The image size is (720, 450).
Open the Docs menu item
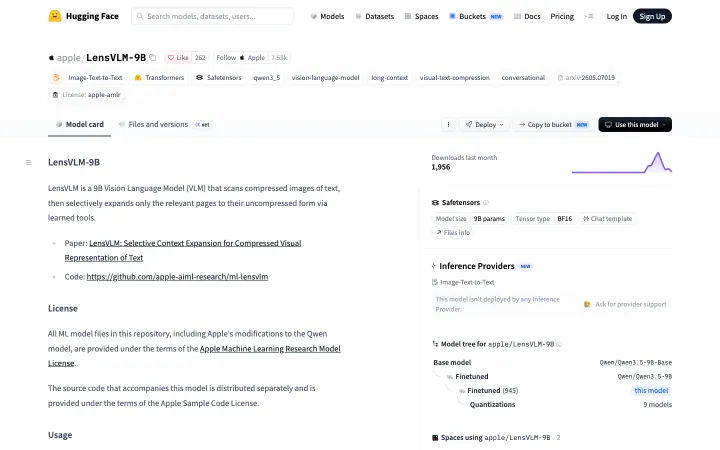pos(527,16)
